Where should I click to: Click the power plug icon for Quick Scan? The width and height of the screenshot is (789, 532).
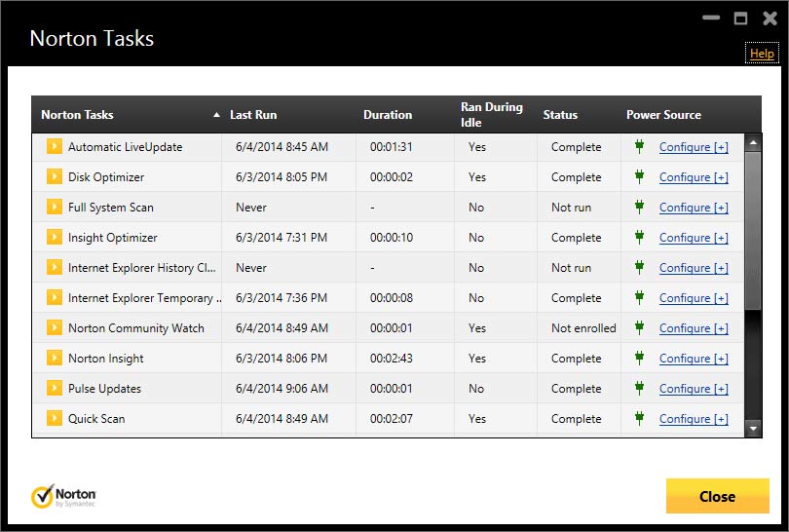(x=639, y=418)
